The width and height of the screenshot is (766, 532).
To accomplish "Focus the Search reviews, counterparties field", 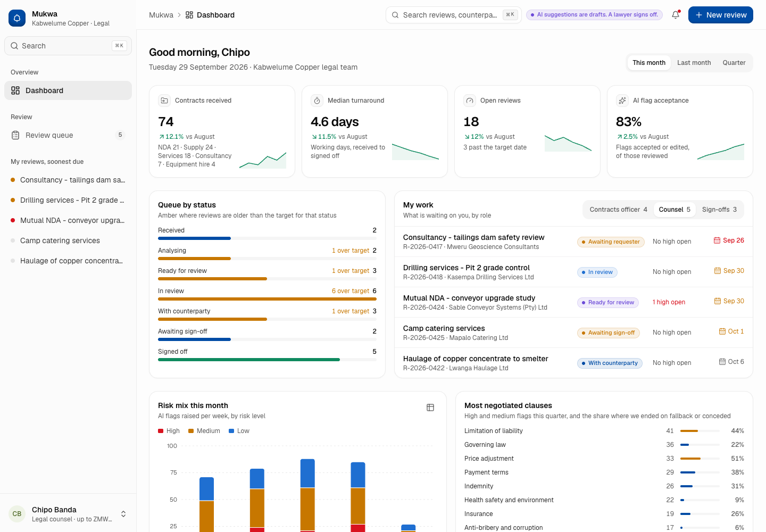I will click(454, 15).
